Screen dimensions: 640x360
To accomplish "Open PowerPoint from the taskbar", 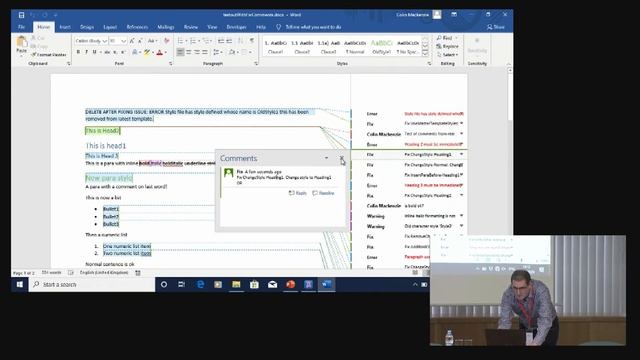I will 290,284.
